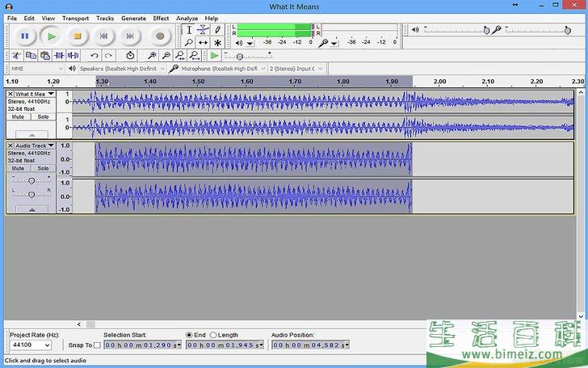Zoom in on the waveform
The height and width of the screenshot is (368, 588).
pyautogui.click(x=152, y=56)
